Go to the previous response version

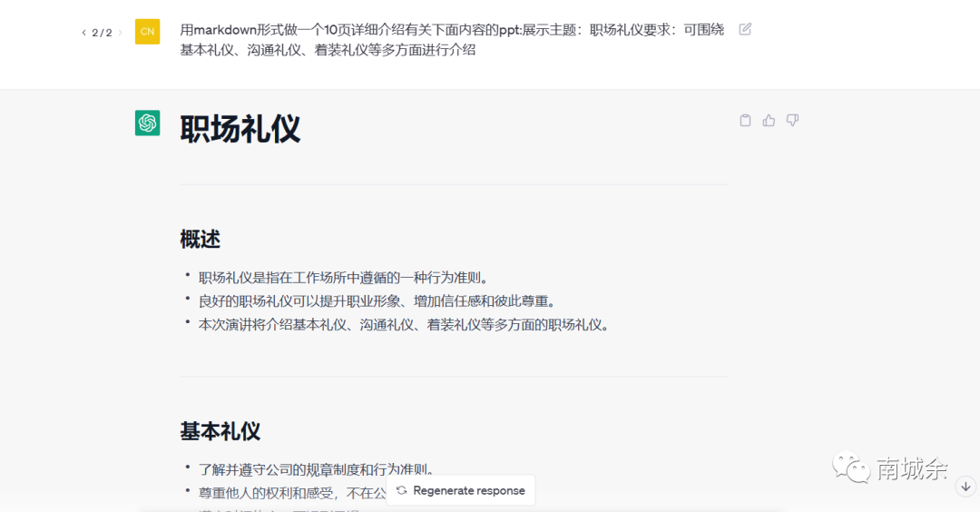point(84,33)
